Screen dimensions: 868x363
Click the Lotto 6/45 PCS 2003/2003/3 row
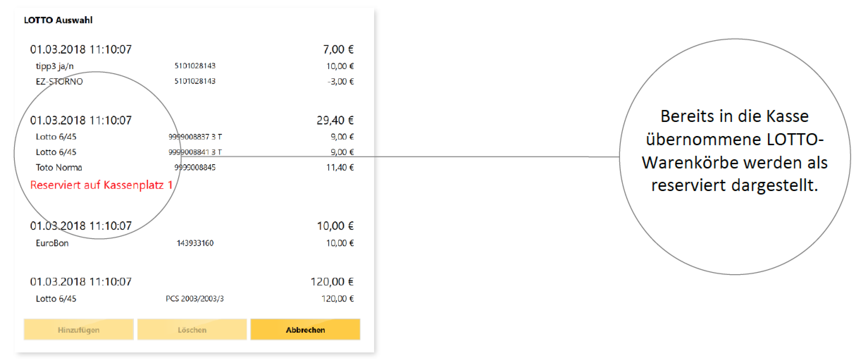(192, 299)
